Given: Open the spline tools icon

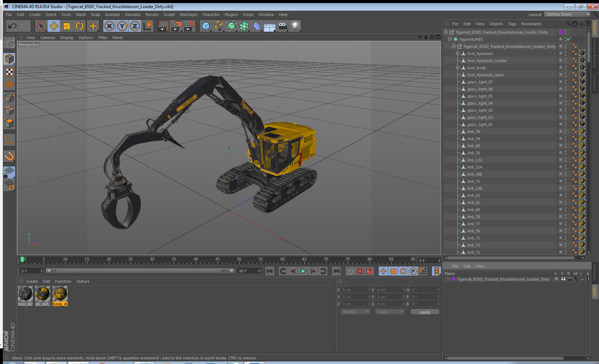Looking at the screenshot, I should click(x=219, y=26).
